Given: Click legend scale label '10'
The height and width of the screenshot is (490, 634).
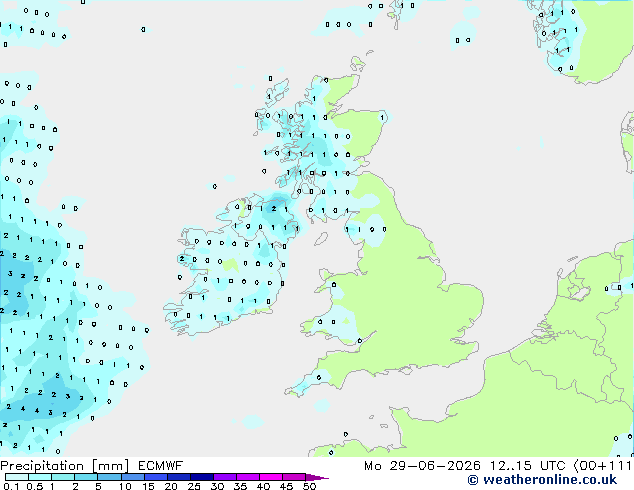Looking at the screenshot, I should click(x=125, y=486).
